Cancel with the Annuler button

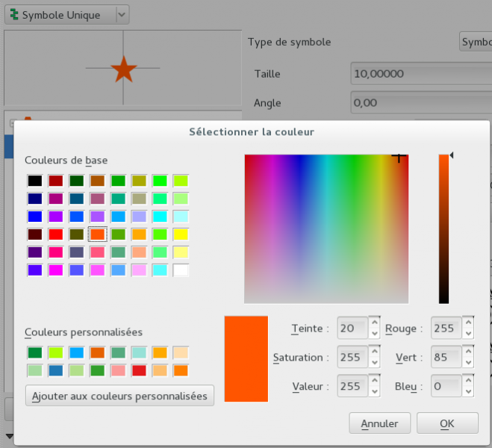pyautogui.click(x=379, y=423)
